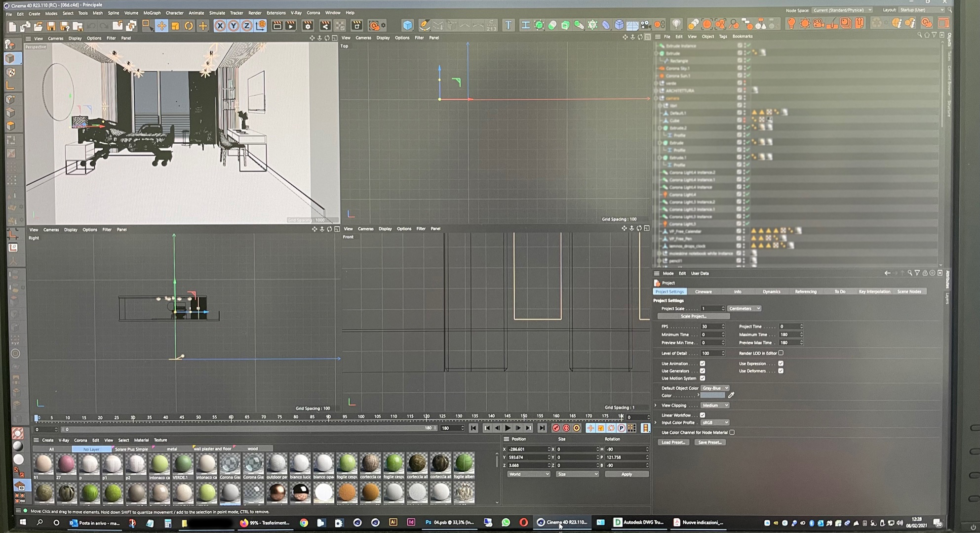980x533 pixels.
Task: Select the Rotate tool icon
Action: pos(189,26)
